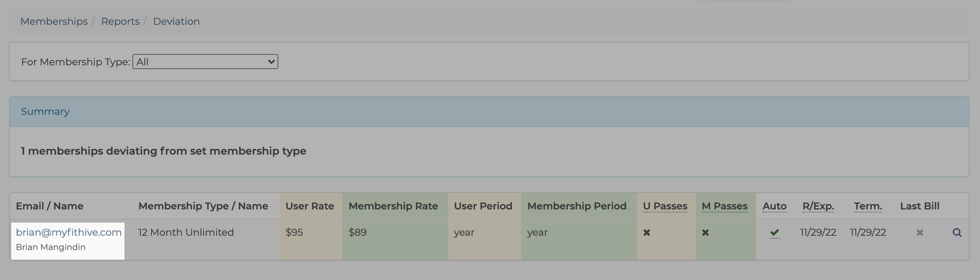Click the M Passes column header
Viewport: 980px width, 280px height.
(724, 206)
